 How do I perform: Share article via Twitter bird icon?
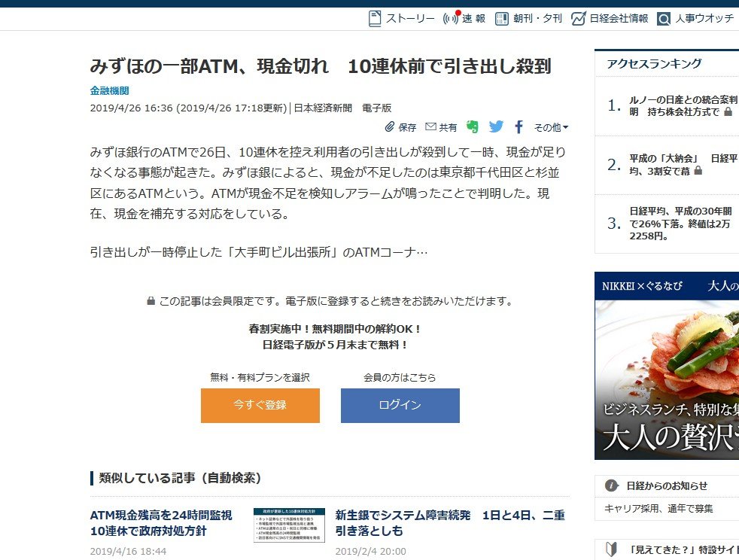[x=496, y=126]
